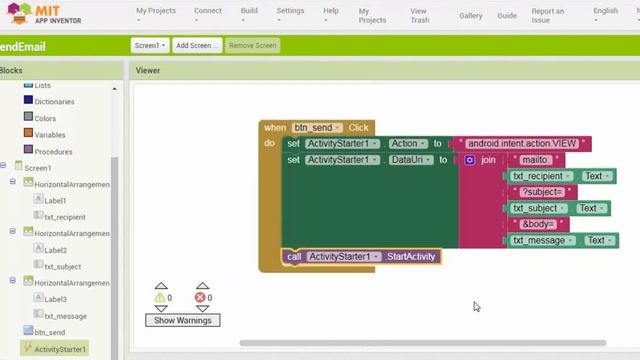Select the txt_message textbox icon
This screenshot has height=360, width=640.
38,314
